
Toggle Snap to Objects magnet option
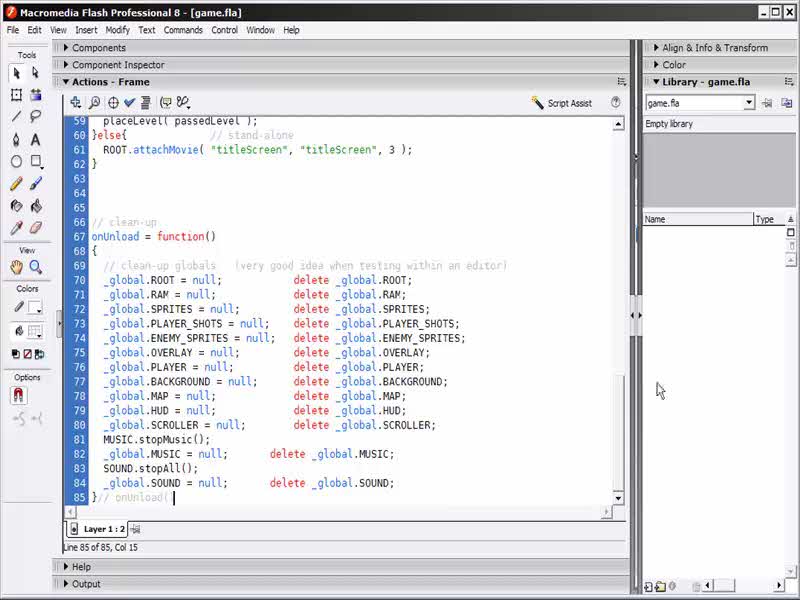pyautogui.click(x=18, y=396)
